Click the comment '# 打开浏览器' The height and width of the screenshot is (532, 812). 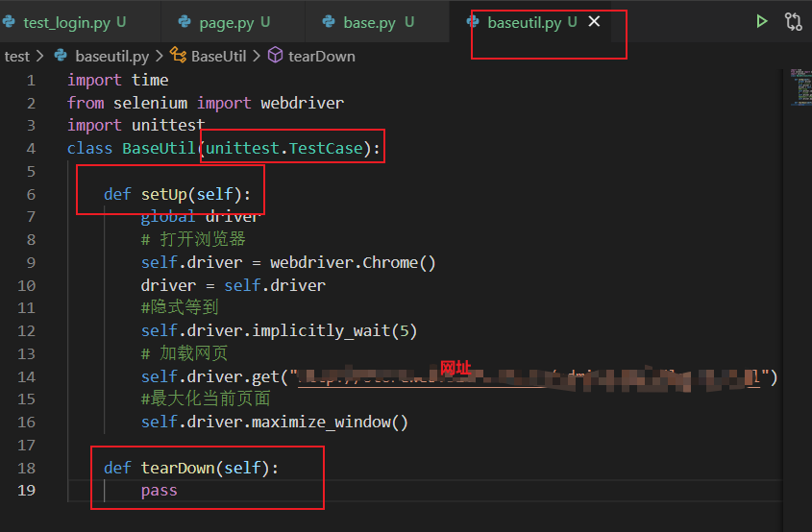pos(193,239)
